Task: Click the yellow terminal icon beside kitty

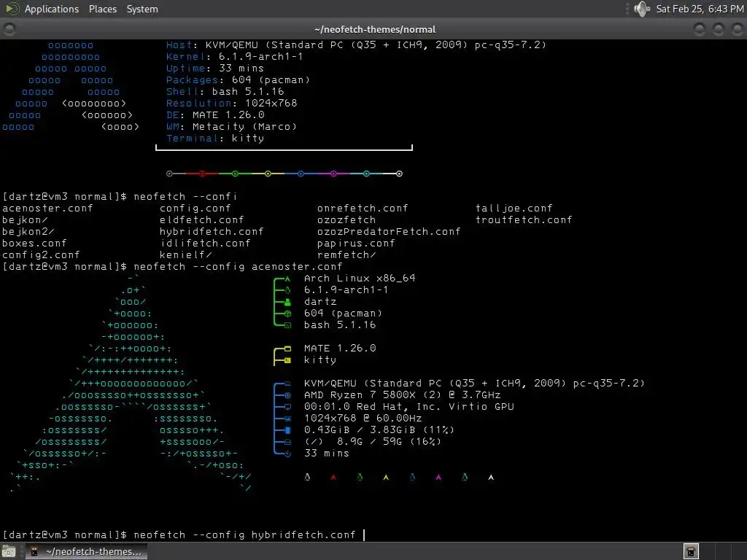Action: (x=287, y=360)
